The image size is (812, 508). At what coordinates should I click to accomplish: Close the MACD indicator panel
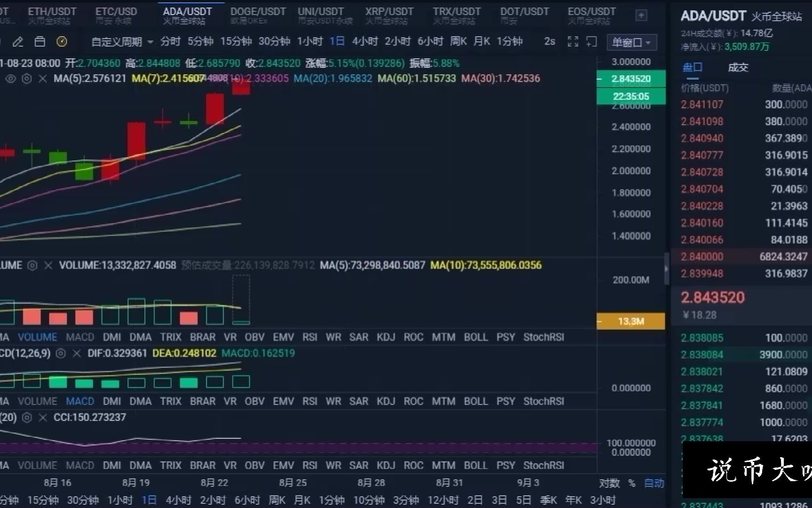[77, 353]
